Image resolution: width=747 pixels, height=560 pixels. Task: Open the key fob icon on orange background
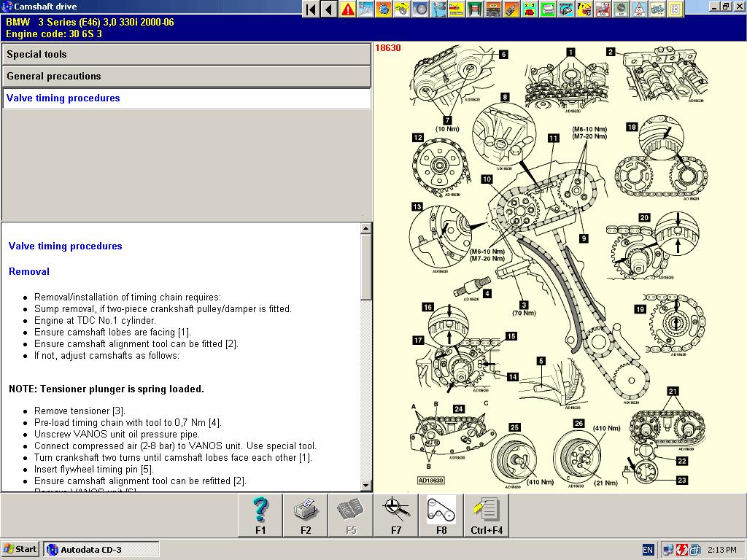pos(511,9)
